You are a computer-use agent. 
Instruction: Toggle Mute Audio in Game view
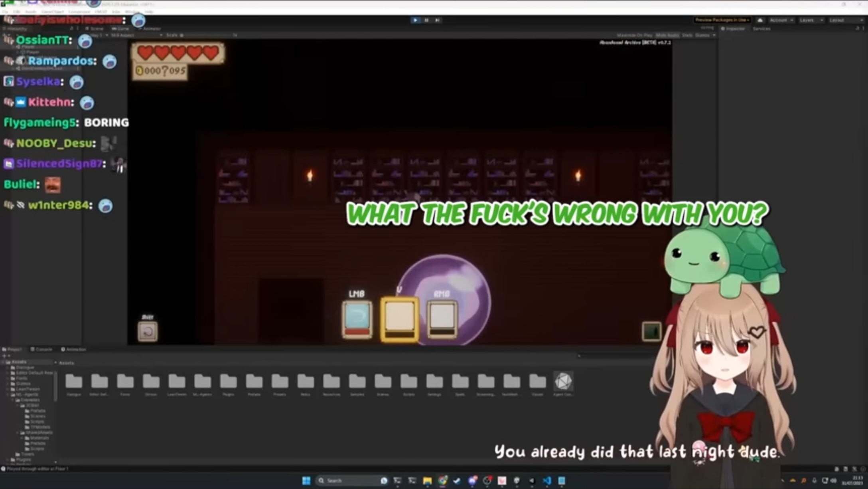[x=667, y=36]
